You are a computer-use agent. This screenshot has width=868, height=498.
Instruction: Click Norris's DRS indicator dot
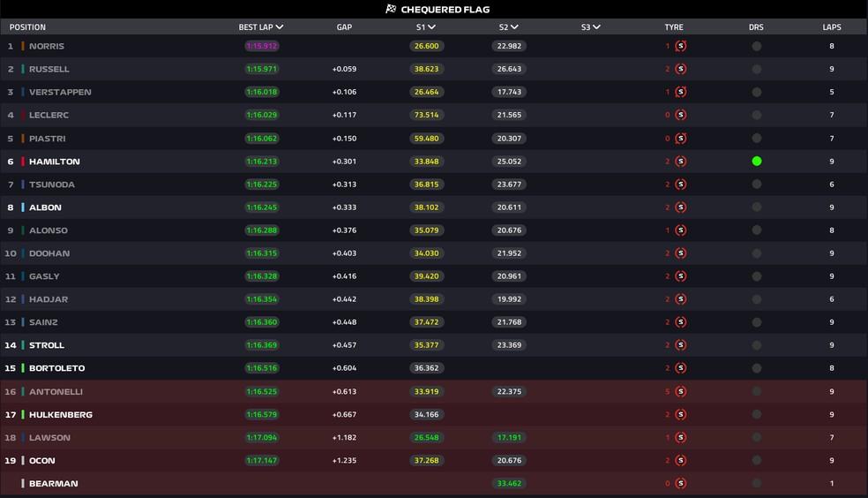coord(757,46)
